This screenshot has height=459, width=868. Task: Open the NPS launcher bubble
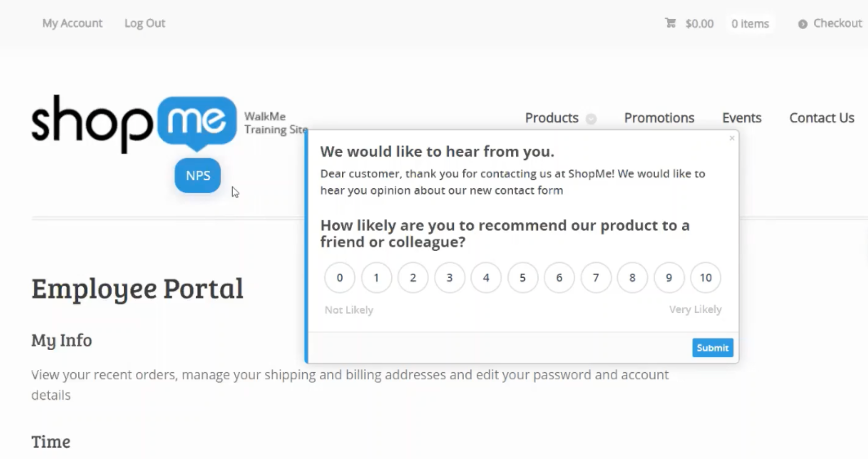coord(198,176)
